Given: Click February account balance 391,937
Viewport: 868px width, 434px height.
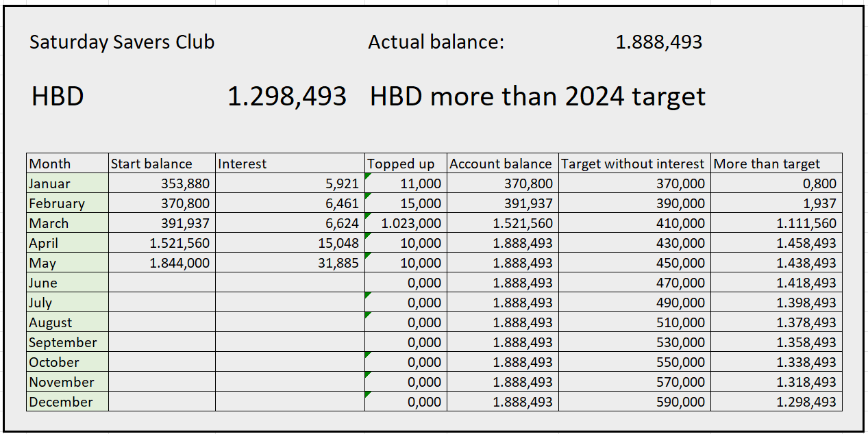Looking at the screenshot, I should [502, 203].
